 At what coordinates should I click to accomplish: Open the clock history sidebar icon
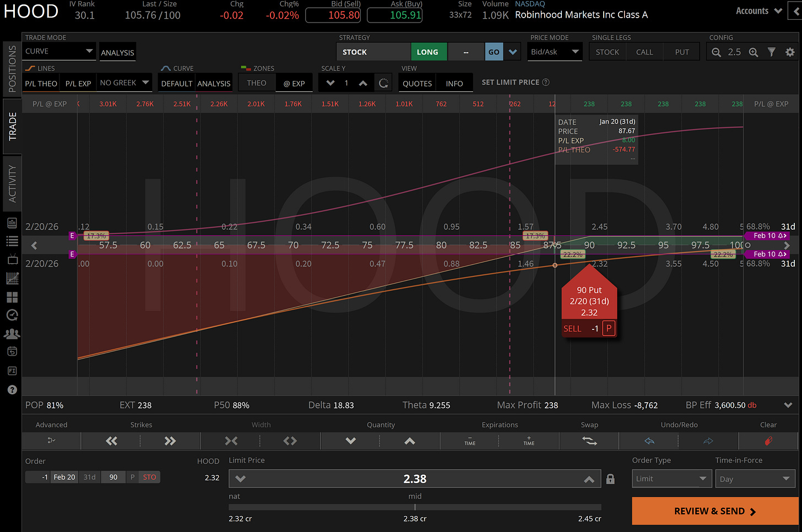[x=12, y=315]
